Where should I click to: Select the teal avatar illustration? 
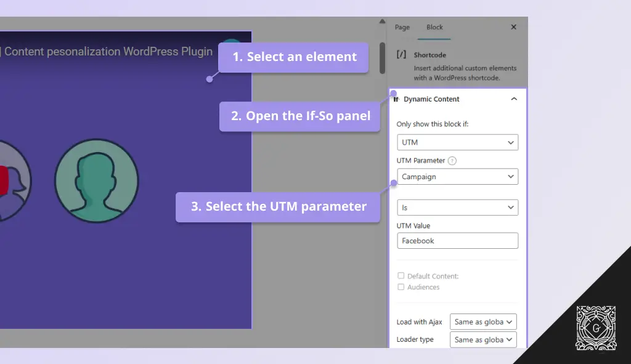(97, 180)
